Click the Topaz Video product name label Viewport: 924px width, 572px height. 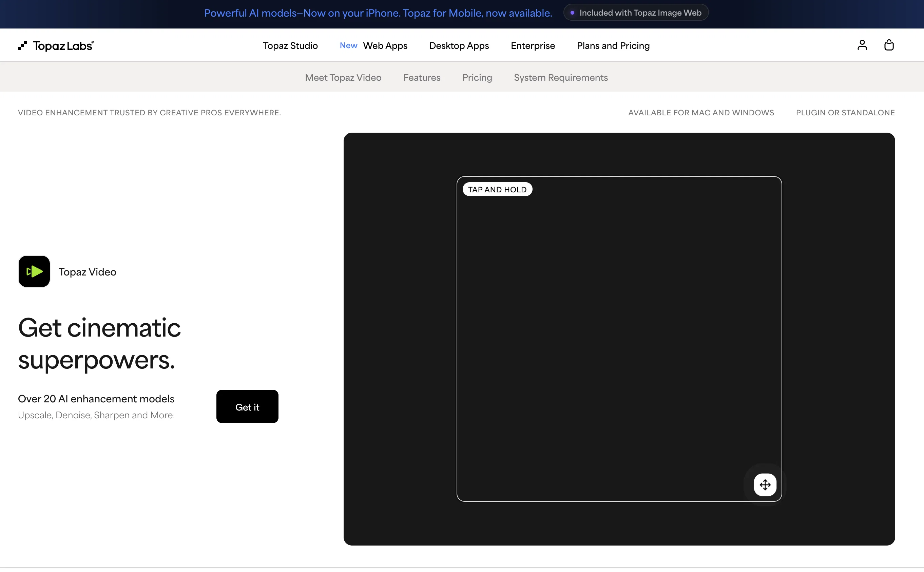coord(88,272)
